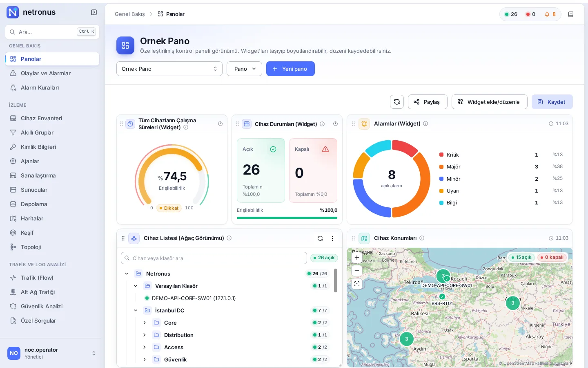
Task: Open Cihaz Listesi three-dot options menu
Action: (332, 238)
